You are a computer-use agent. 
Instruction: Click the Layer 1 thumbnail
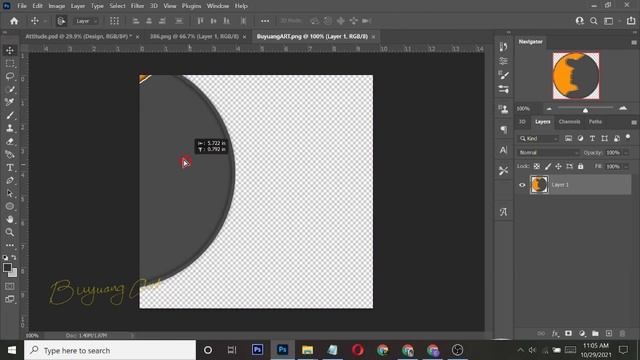[x=539, y=184]
